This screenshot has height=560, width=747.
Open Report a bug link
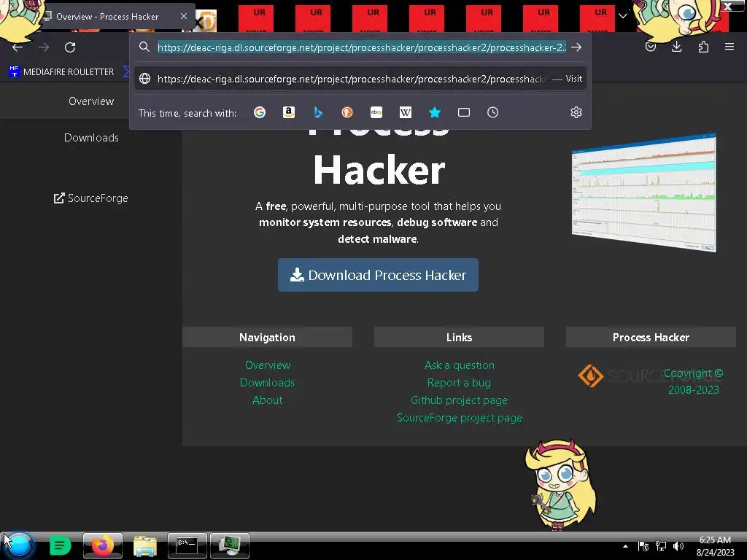click(459, 383)
